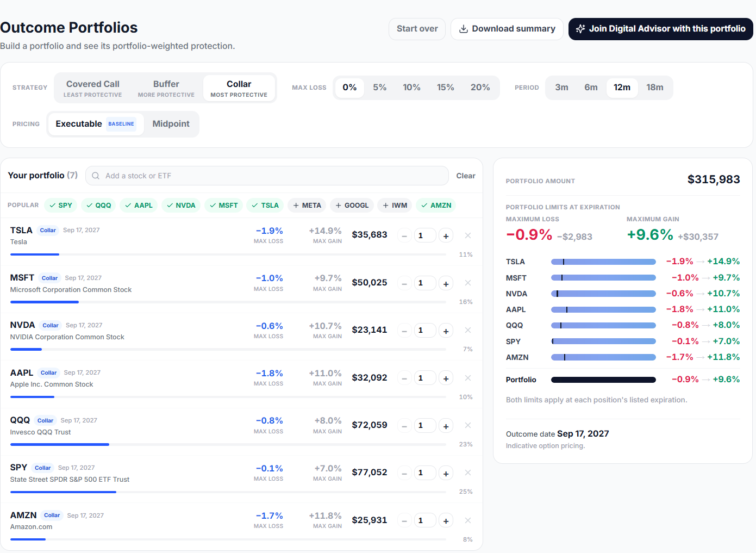Decrease MSFT quantity with minus button
This screenshot has height=553, width=756.
tap(404, 283)
